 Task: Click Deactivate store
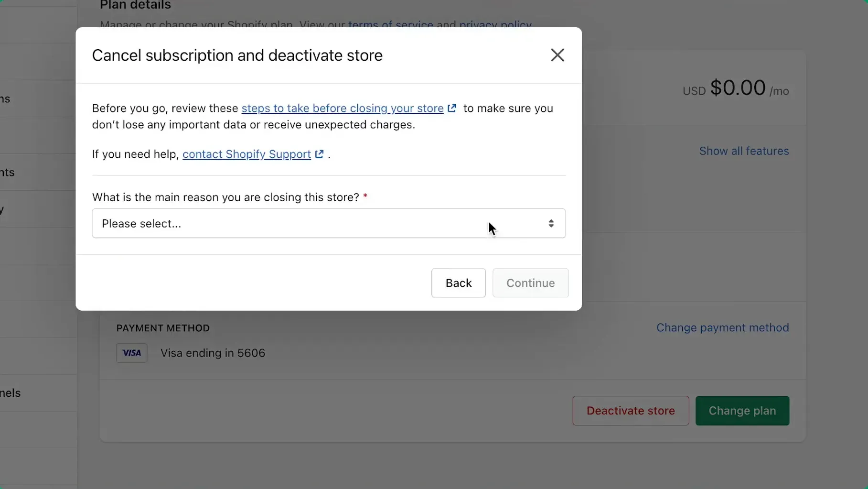tap(630, 410)
